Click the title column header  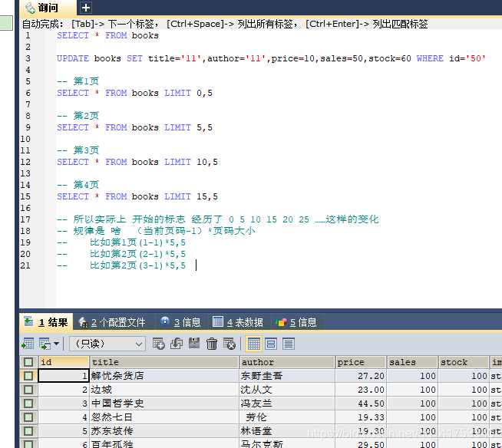tap(164, 362)
